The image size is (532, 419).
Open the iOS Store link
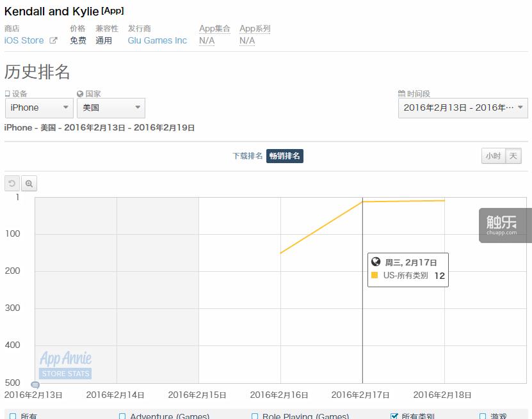24,40
